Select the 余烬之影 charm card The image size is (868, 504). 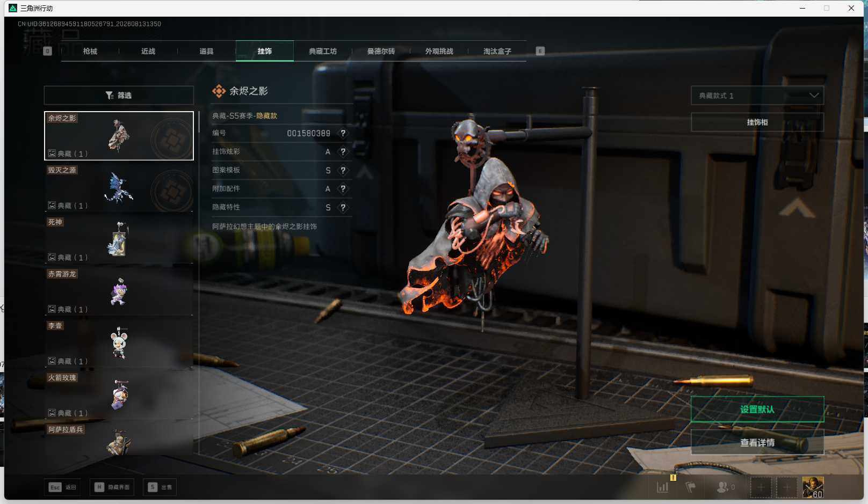coord(119,136)
